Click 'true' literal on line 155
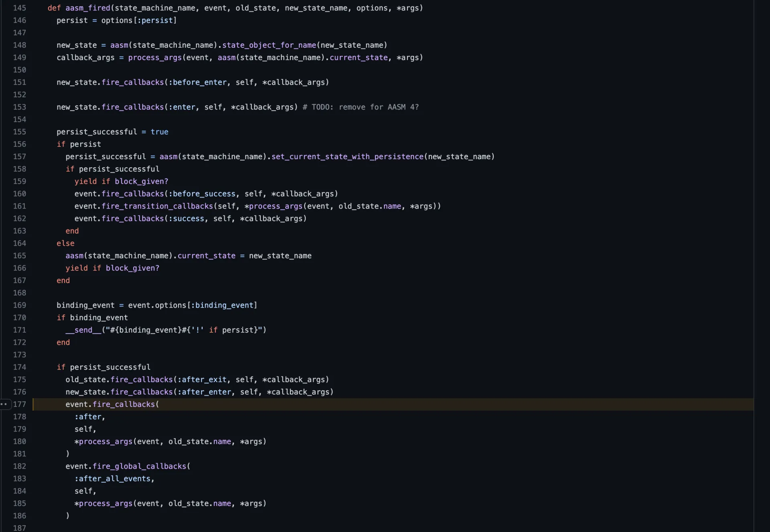The image size is (770, 532). click(x=159, y=132)
